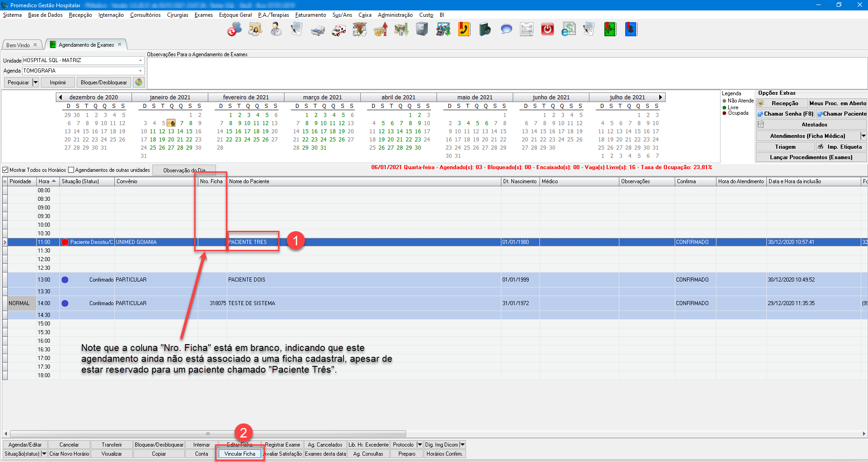This screenshot has height=462, width=868.
Task: Click the Vincular Ficha button
Action: point(240,454)
